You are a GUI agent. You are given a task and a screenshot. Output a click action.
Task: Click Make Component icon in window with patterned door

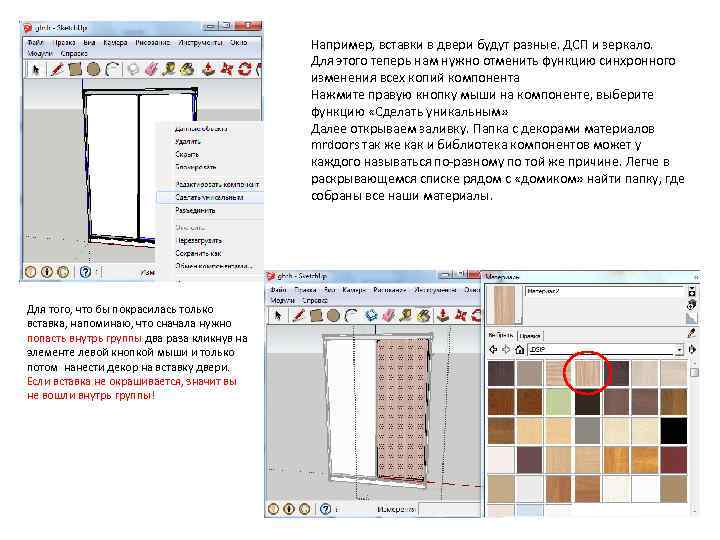tap(371, 316)
